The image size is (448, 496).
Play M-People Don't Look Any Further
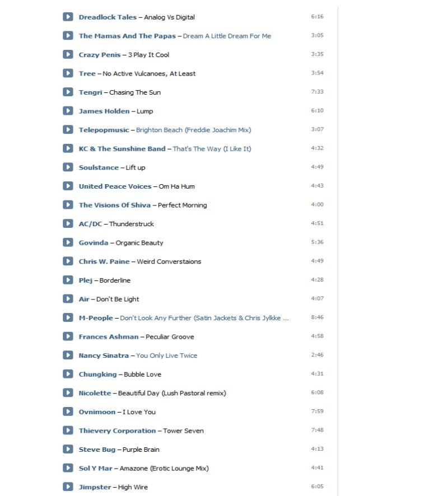pyautogui.click(x=68, y=317)
